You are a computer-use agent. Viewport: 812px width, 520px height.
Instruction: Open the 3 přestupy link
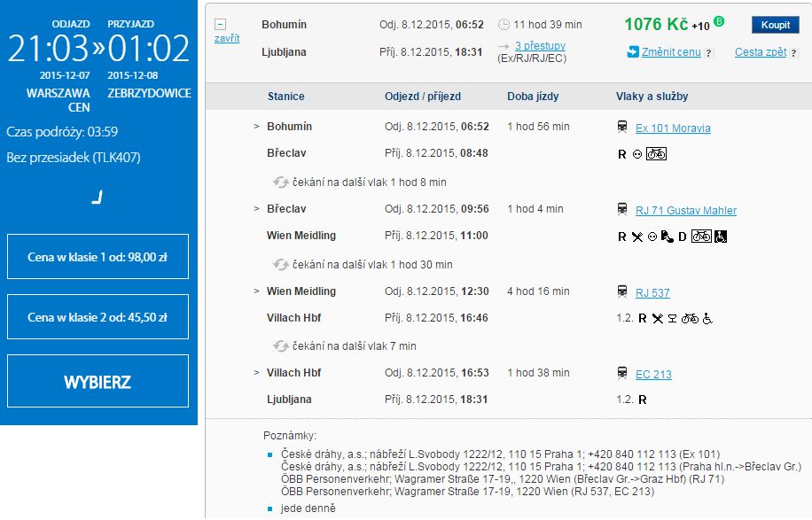pos(540,45)
